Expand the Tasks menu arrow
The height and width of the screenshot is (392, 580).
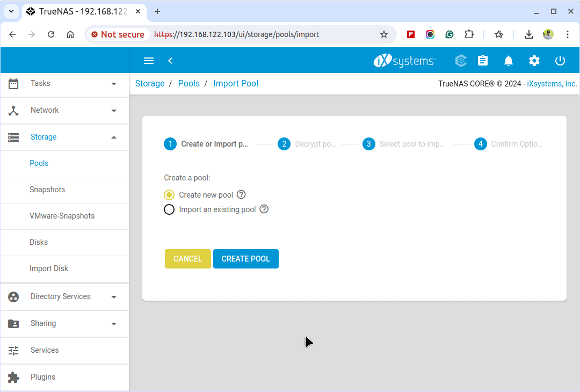click(114, 84)
